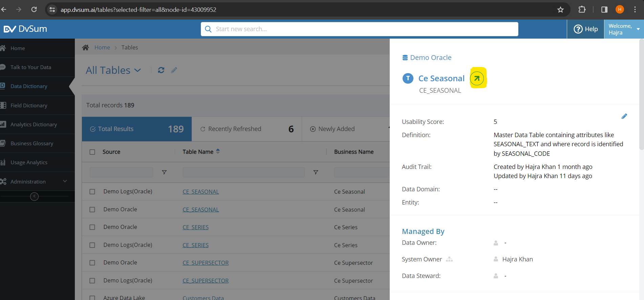644x300 pixels.
Task: Toggle the select-all checkbox in Source header
Action: 92,152
